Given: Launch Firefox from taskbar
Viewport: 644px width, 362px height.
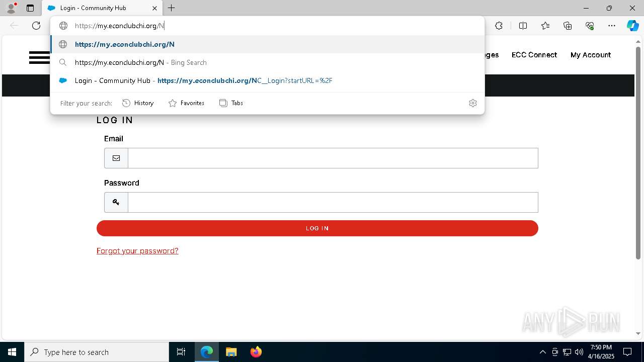Looking at the screenshot, I should [x=256, y=352].
